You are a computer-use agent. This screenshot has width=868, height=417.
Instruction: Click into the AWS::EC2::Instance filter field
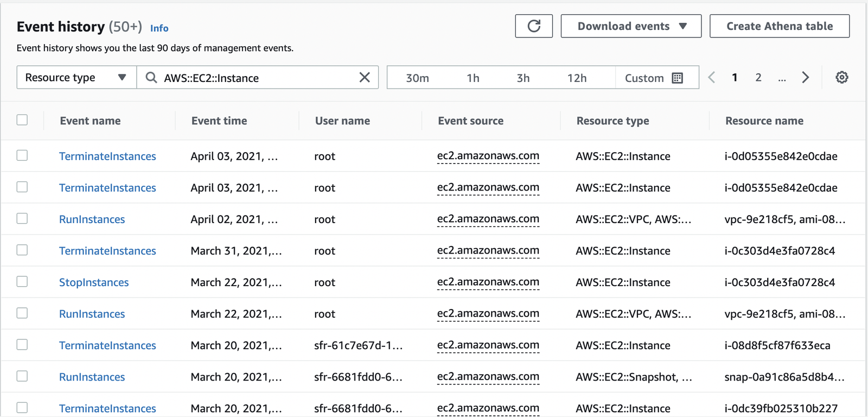(x=255, y=78)
